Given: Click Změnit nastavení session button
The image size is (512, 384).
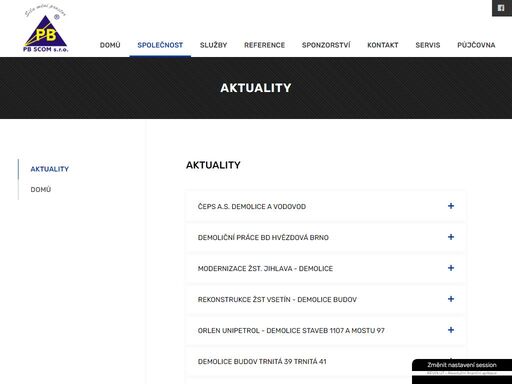Looking at the screenshot, I should 462,365.
